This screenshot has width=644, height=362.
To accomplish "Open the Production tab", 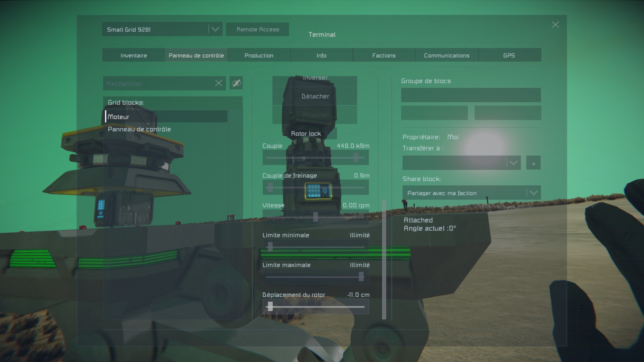I will click(259, 55).
